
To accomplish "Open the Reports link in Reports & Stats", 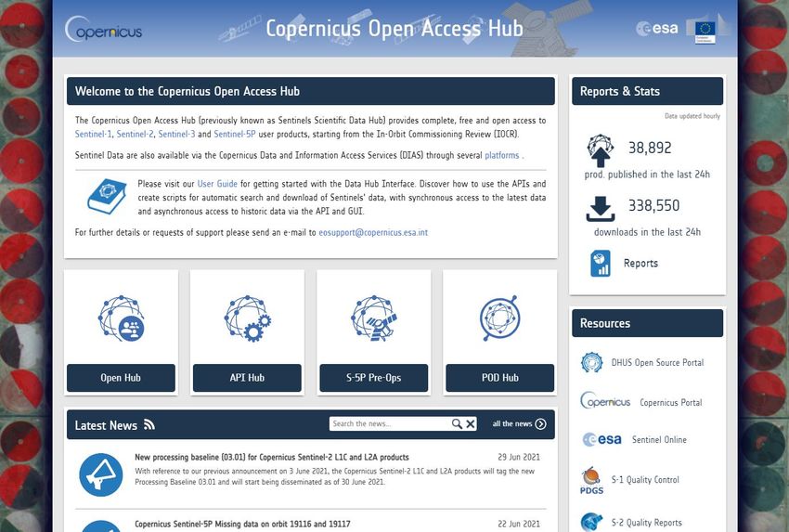I will tap(641, 264).
